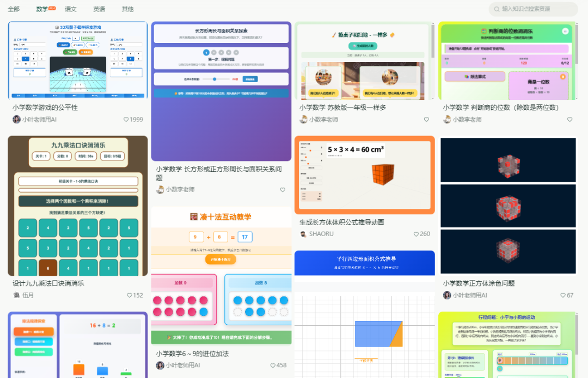Open SHAORU author avatar
Screen dimensions: 588x378
point(303,234)
